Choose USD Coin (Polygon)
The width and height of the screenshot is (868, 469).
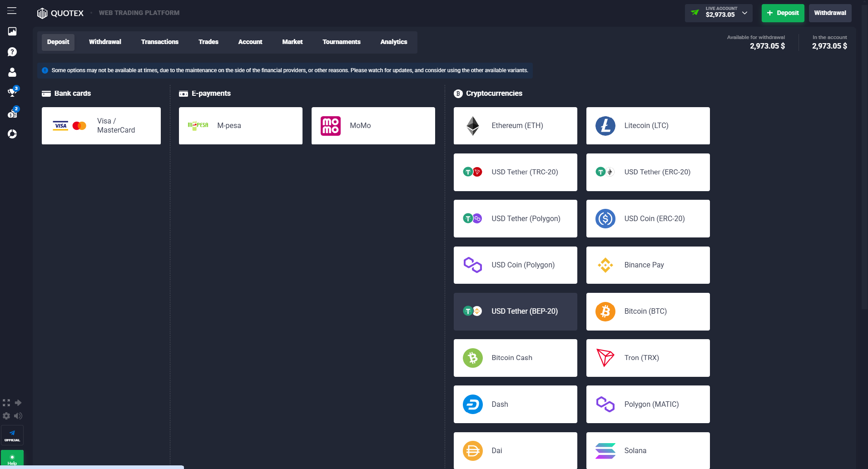tap(516, 265)
